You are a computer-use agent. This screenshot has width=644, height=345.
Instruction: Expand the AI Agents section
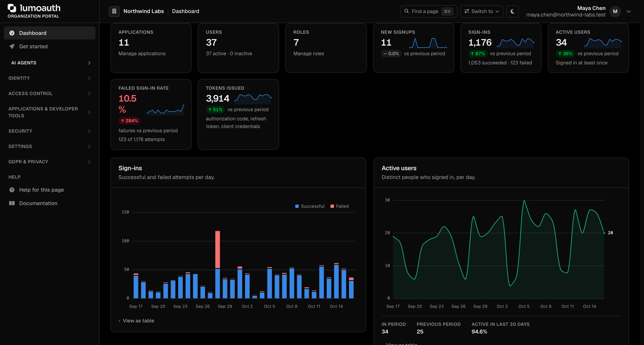click(x=50, y=63)
